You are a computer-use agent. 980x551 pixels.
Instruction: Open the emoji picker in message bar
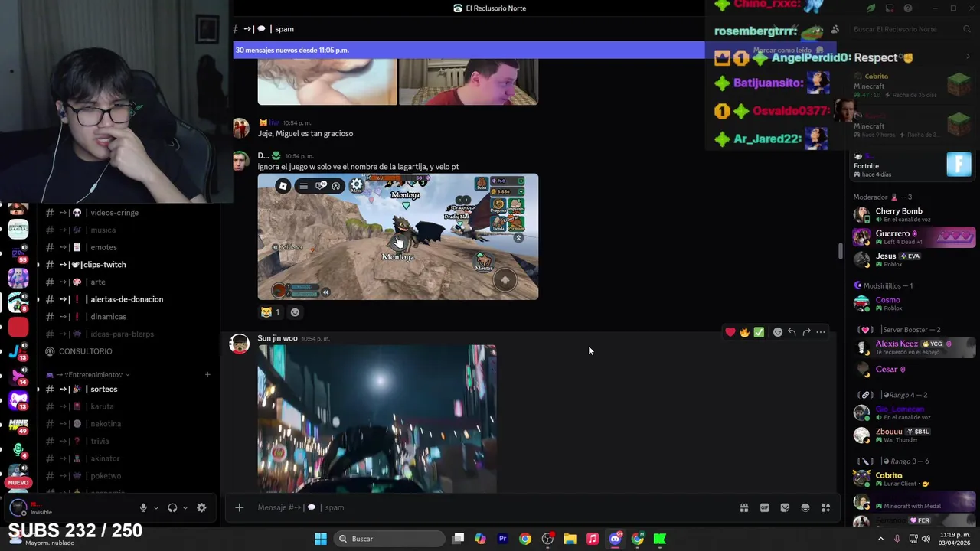pos(805,507)
